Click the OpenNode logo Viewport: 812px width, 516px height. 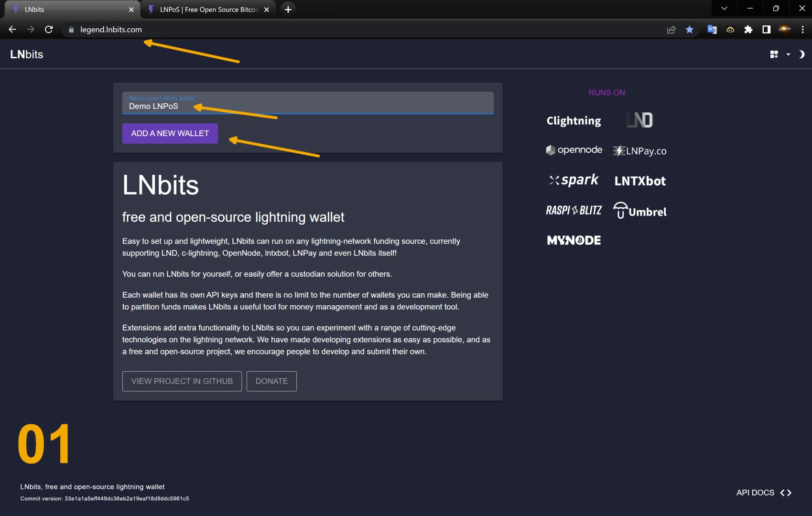pos(574,150)
